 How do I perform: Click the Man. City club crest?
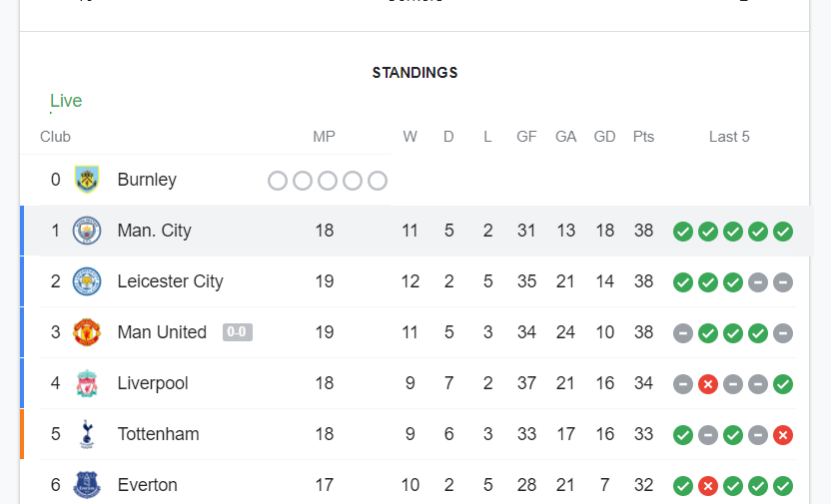[87, 231]
